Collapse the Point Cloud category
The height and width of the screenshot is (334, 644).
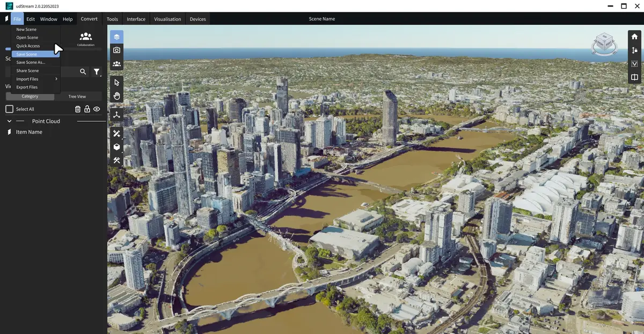point(9,121)
